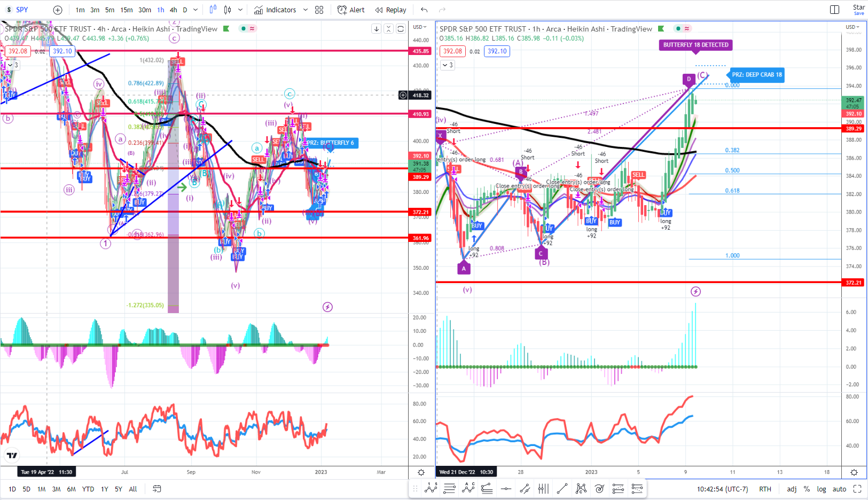Viewport: 868px width, 500px height.
Task: Toggle market status pill on right chart
Action: (683, 28)
